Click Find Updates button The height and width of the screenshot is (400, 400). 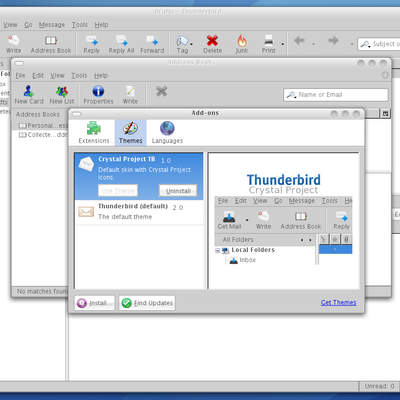coord(147,303)
